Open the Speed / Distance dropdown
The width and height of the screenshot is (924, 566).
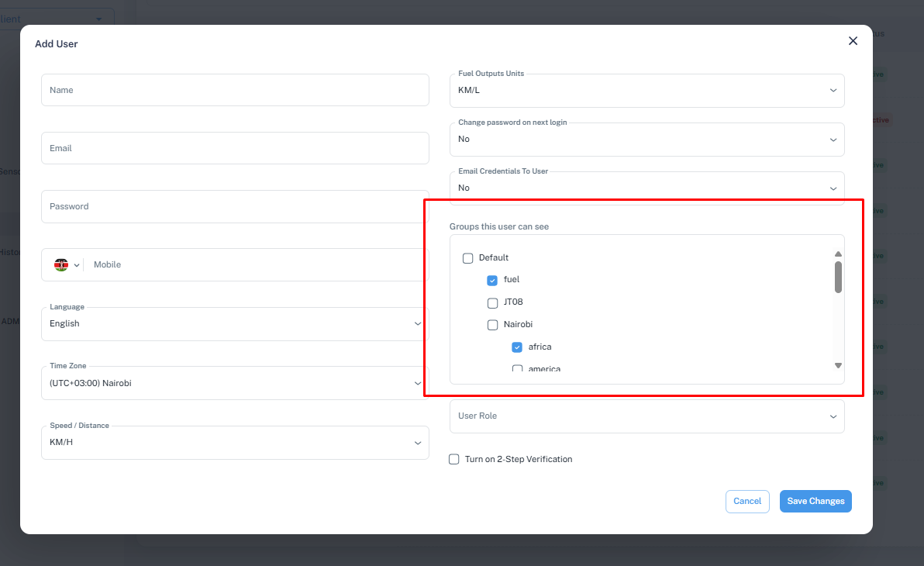pos(234,442)
